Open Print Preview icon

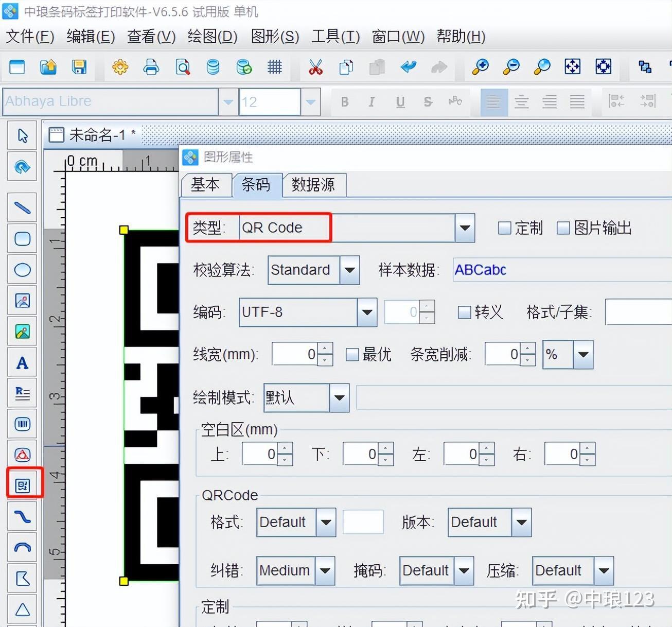[183, 67]
